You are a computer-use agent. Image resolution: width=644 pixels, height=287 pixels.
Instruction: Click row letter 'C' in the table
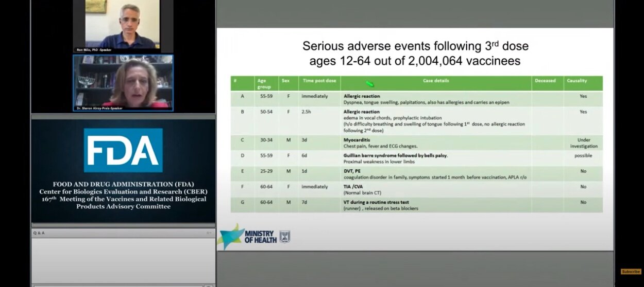(243, 140)
